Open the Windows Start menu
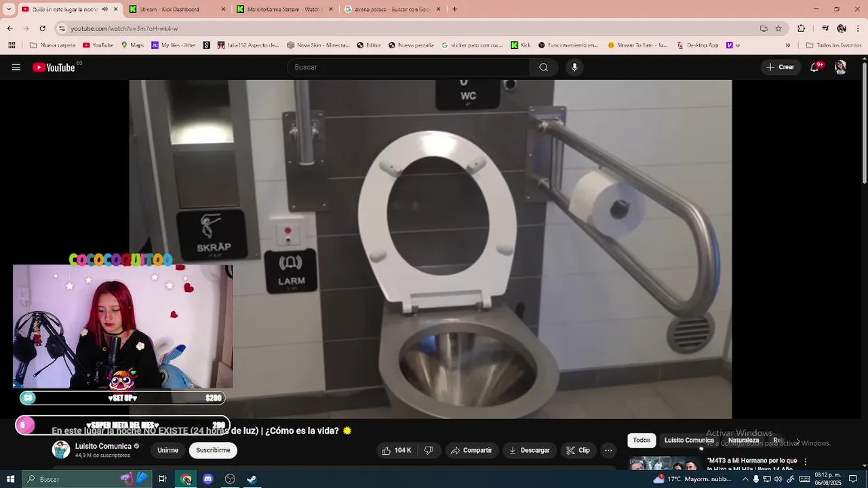This screenshot has width=868, height=488. tap(10, 479)
